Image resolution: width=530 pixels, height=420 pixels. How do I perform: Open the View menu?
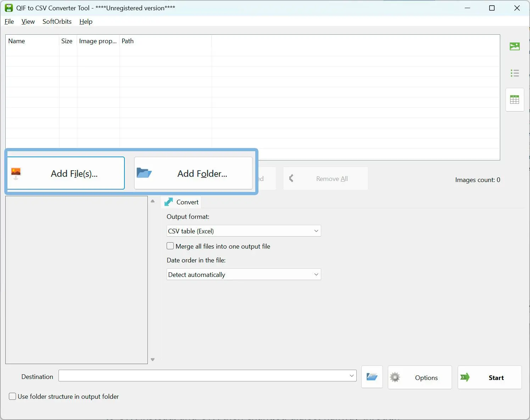pyautogui.click(x=28, y=22)
